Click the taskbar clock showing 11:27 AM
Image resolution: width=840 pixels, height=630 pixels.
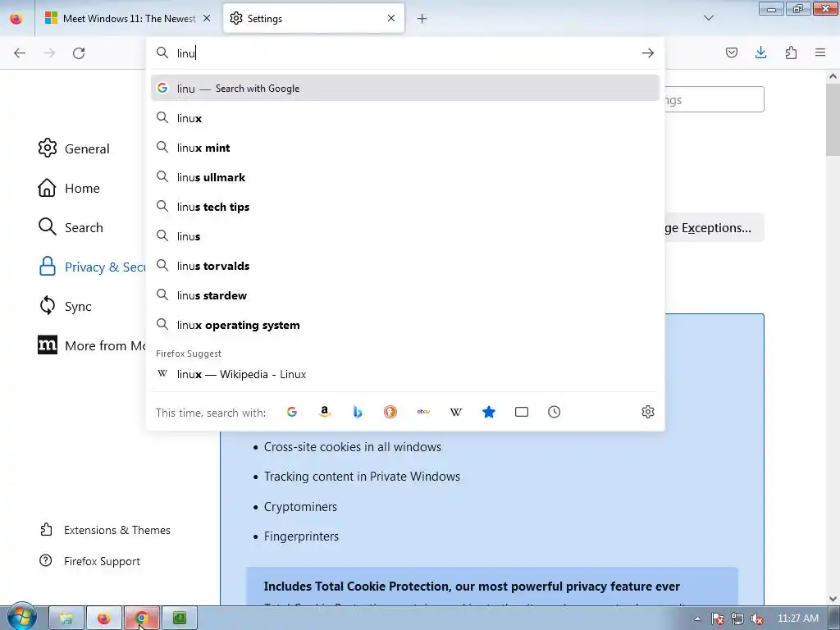[797, 619]
